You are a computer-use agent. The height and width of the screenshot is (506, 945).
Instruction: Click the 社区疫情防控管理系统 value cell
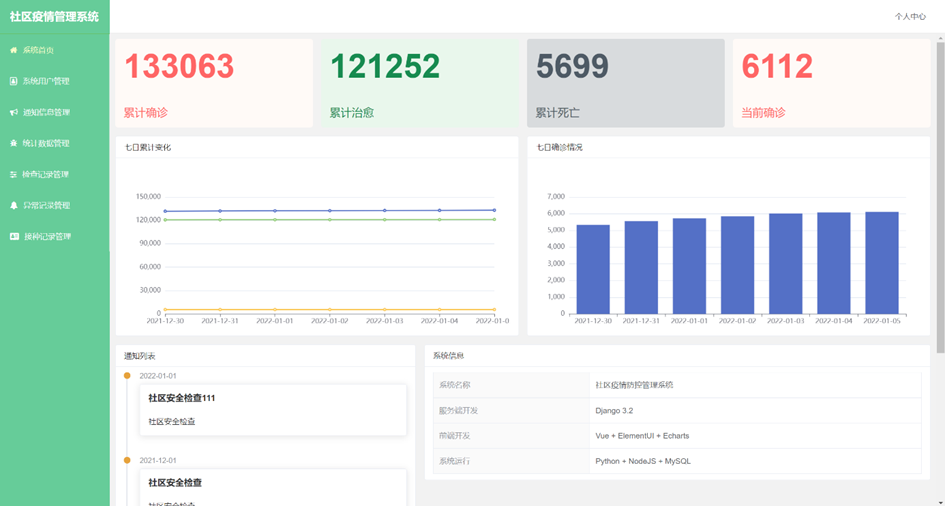pyautogui.click(x=755, y=385)
